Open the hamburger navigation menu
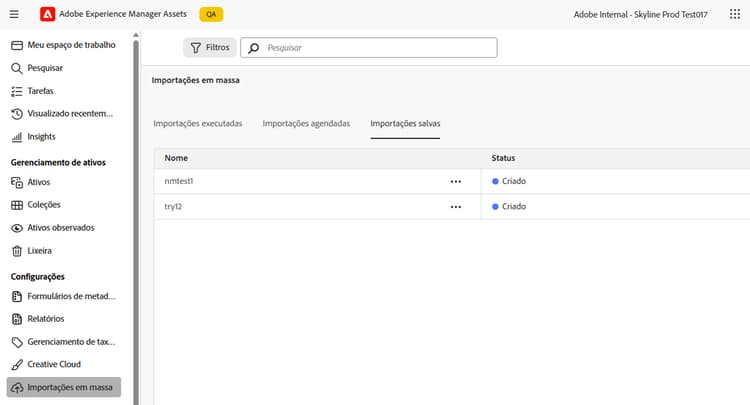The height and width of the screenshot is (405, 750). pos(14,14)
